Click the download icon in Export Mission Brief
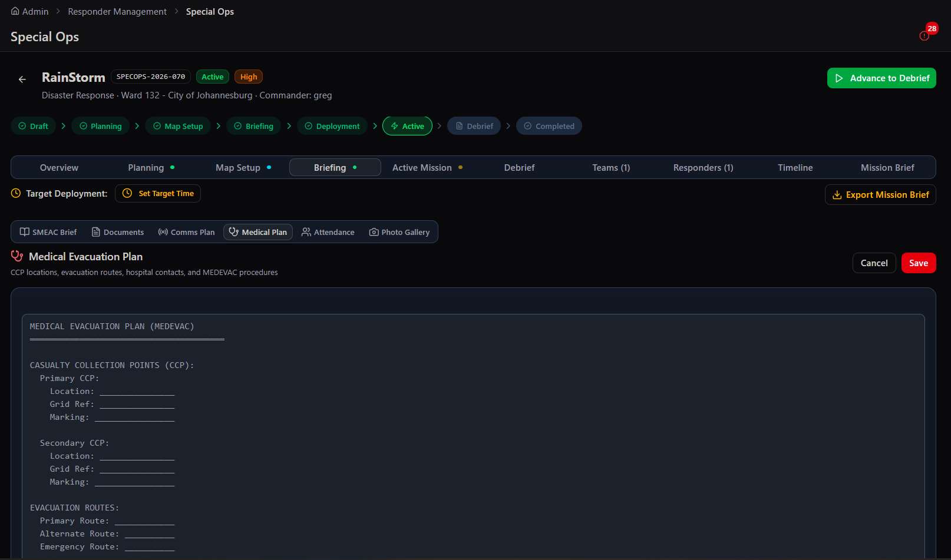This screenshot has height=560, width=951. [837, 195]
